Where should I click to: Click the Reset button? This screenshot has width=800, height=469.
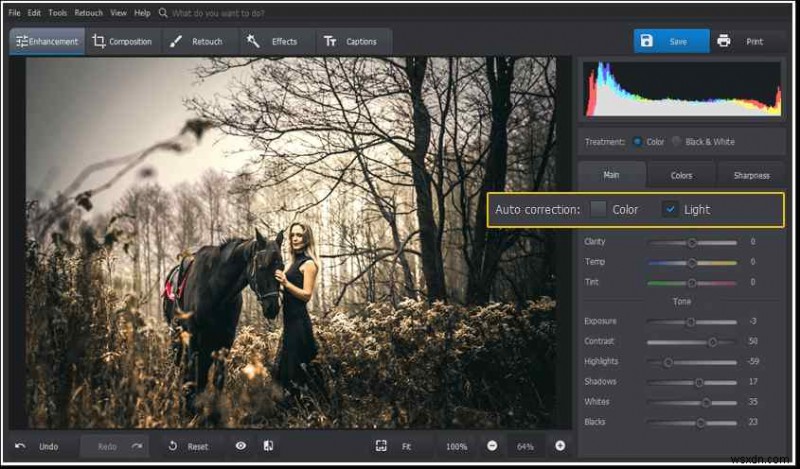tap(188, 447)
